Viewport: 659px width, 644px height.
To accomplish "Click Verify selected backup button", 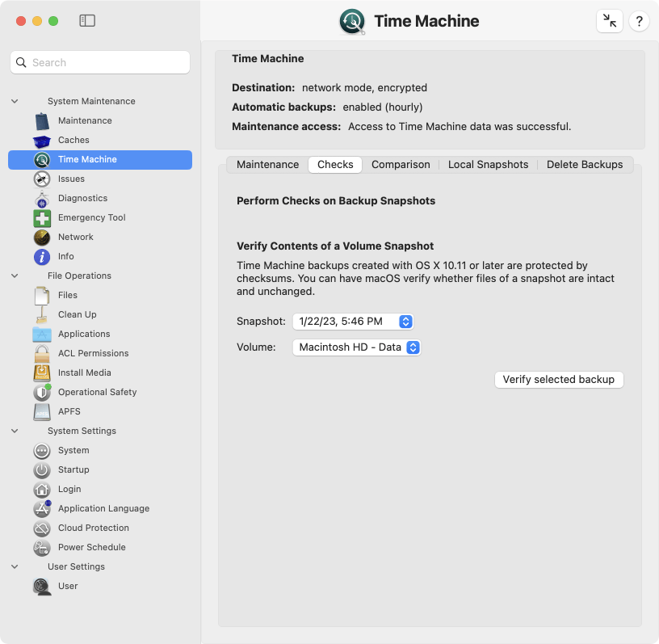I will [x=559, y=380].
